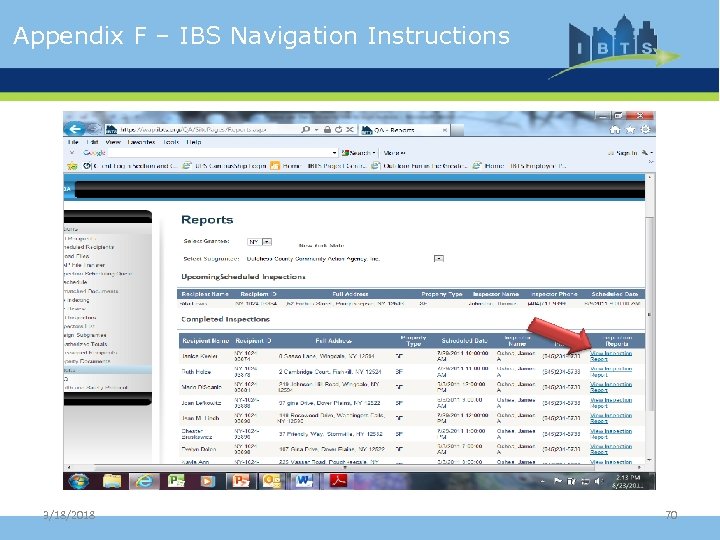Click the Sign In link in Google toolbar
This screenshot has height=540, width=720.
click(x=626, y=152)
